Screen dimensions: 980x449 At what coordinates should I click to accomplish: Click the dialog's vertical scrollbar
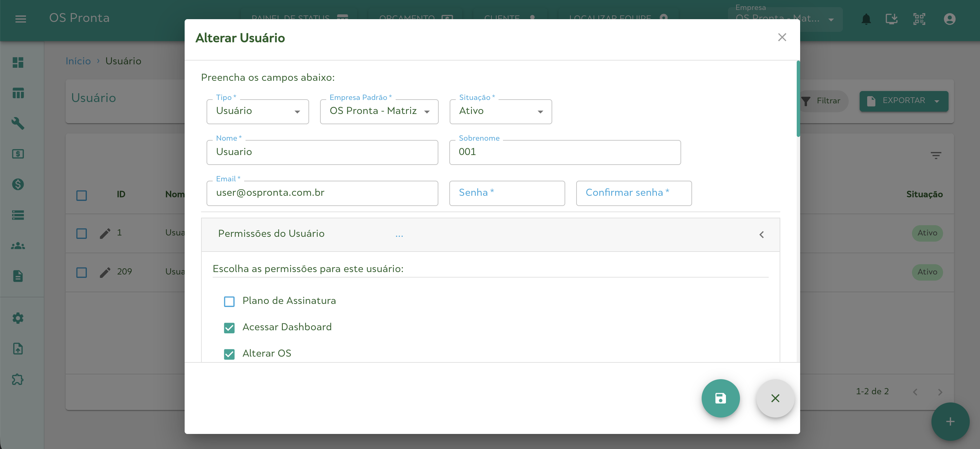click(x=798, y=99)
